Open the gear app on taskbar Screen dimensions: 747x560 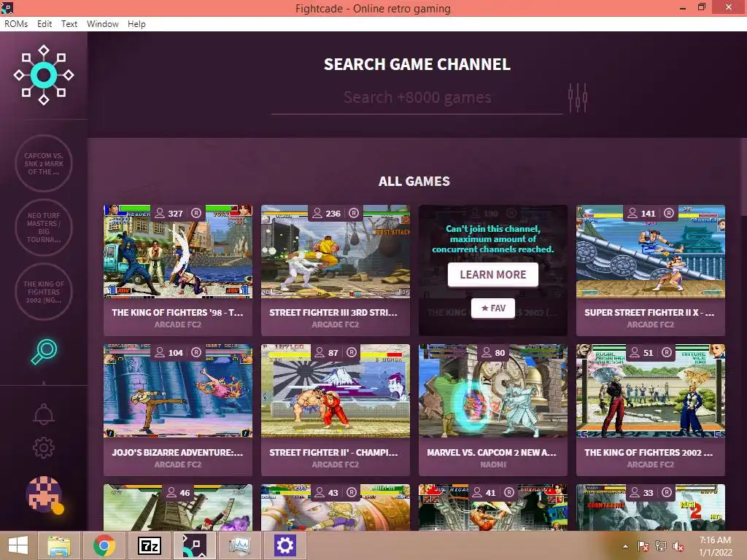click(x=285, y=545)
